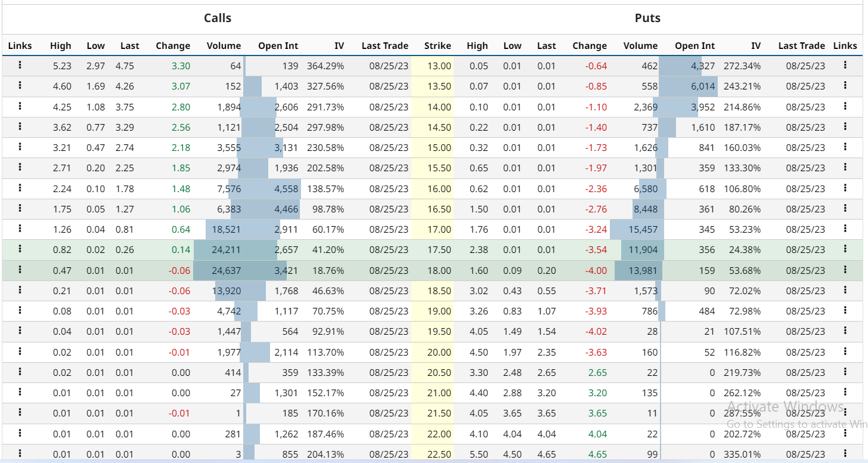Sort puts by Last Trade header
Viewport: 868px width, 463px height.
coord(801,46)
